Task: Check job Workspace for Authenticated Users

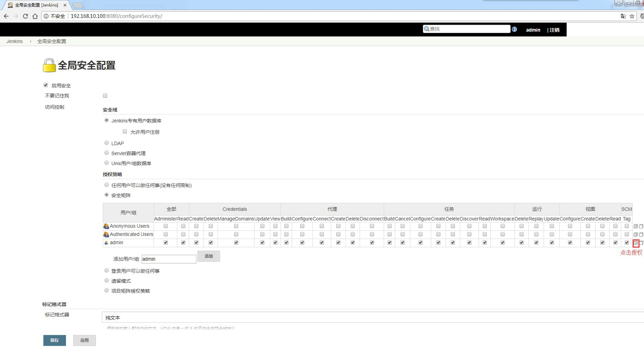Action: point(503,234)
